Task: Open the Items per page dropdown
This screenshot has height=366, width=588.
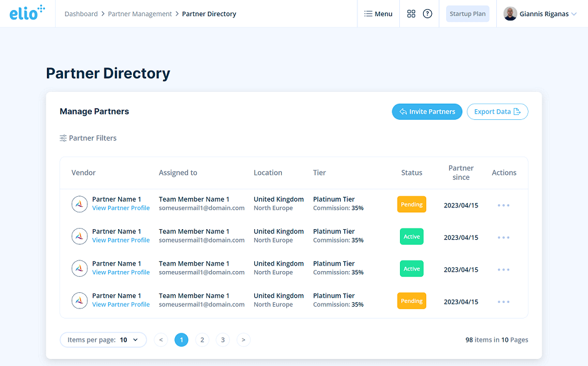Action: click(x=103, y=339)
